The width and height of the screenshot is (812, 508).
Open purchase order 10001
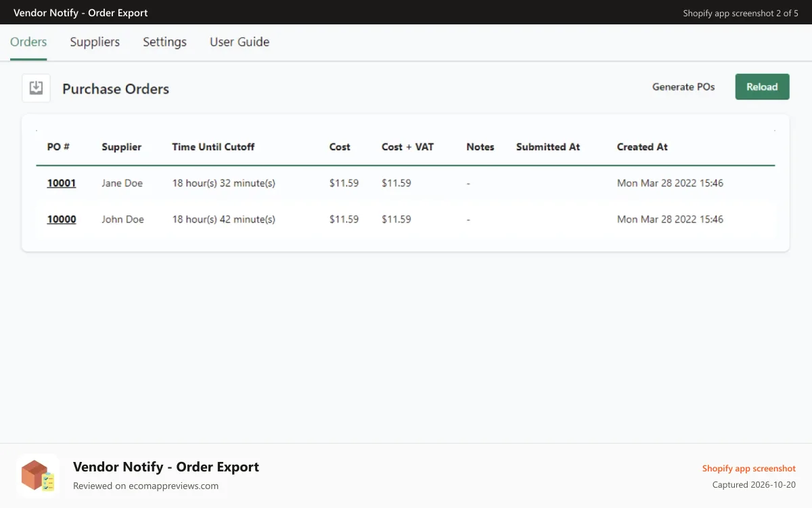coord(62,183)
